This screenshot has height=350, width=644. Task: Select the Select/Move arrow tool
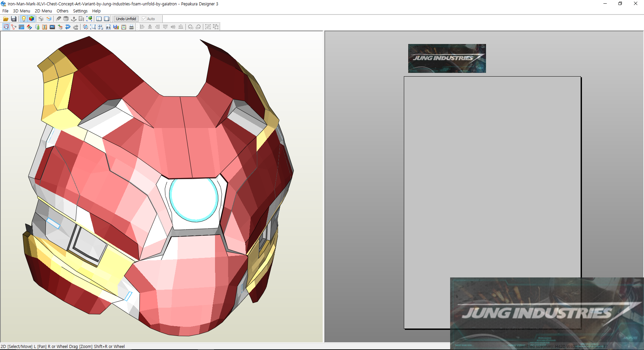(x=6, y=27)
